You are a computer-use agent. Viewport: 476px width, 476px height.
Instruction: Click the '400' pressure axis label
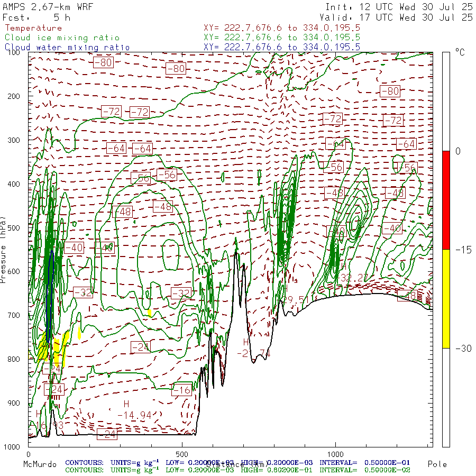pyautogui.click(x=14, y=184)
